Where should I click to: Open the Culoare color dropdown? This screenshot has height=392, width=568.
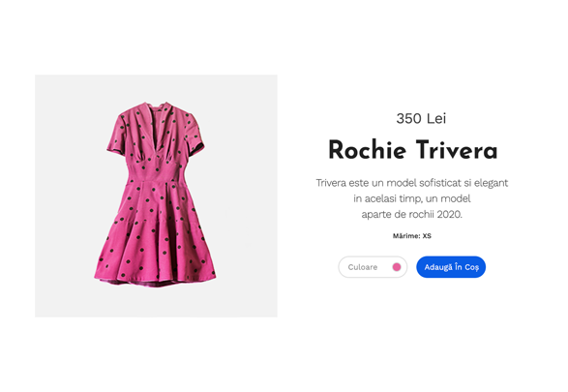[373, 267]
